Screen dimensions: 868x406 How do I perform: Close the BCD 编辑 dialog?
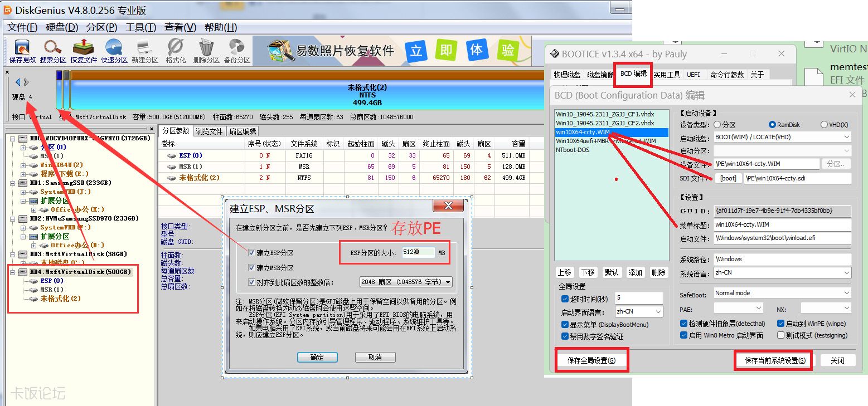tap(852, 95)
